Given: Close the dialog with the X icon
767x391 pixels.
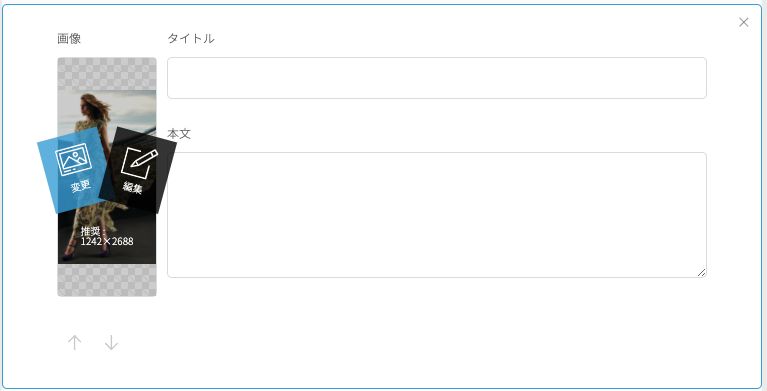Looking at the screenshot, I should click(744, 22).
